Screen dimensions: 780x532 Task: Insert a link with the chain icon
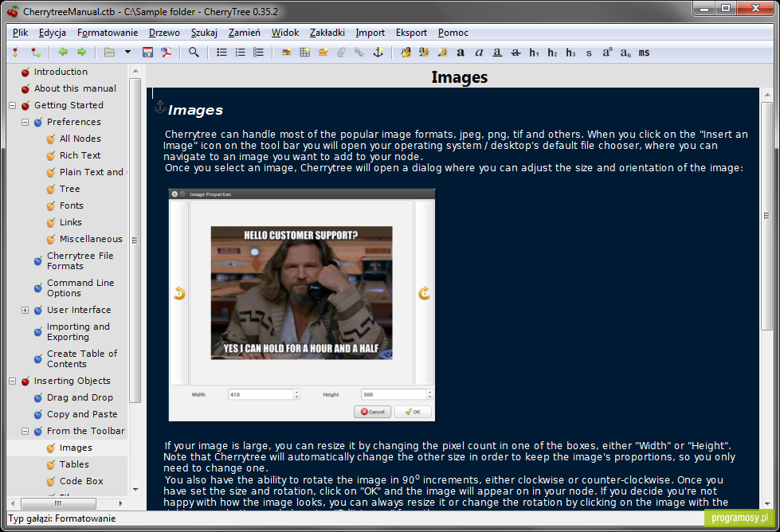point(359,53)
